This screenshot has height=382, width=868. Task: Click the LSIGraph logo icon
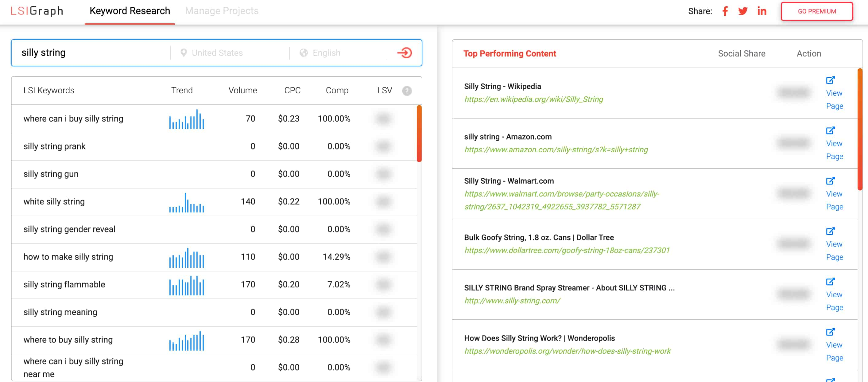click(35, 10)
